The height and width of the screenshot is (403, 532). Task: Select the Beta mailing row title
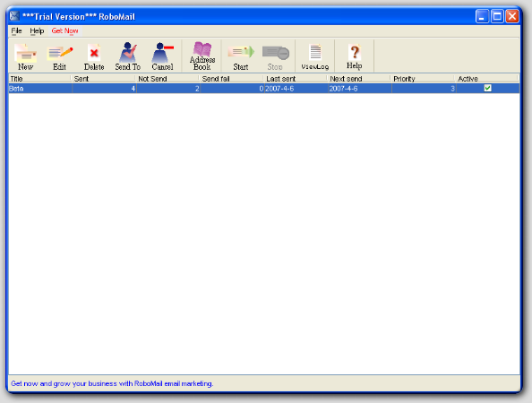[x=16, y=89]
